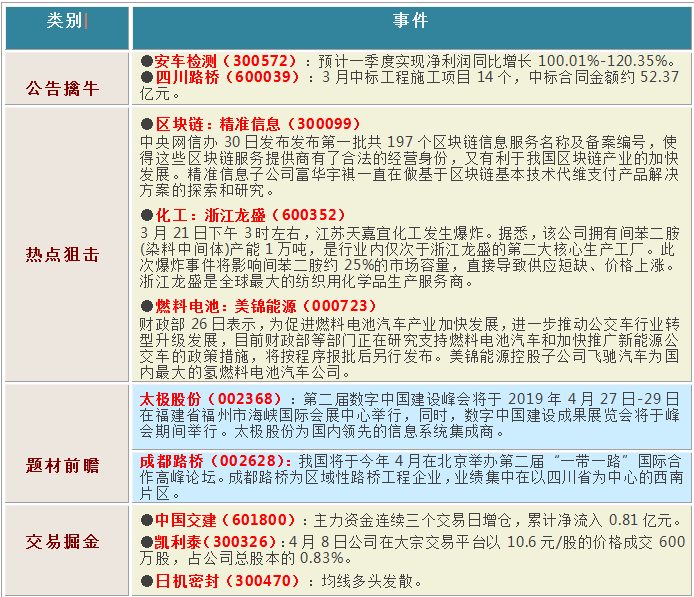Click the 事件 column header
Viewport: 694px width, 597px height.
tap(412, 27)
